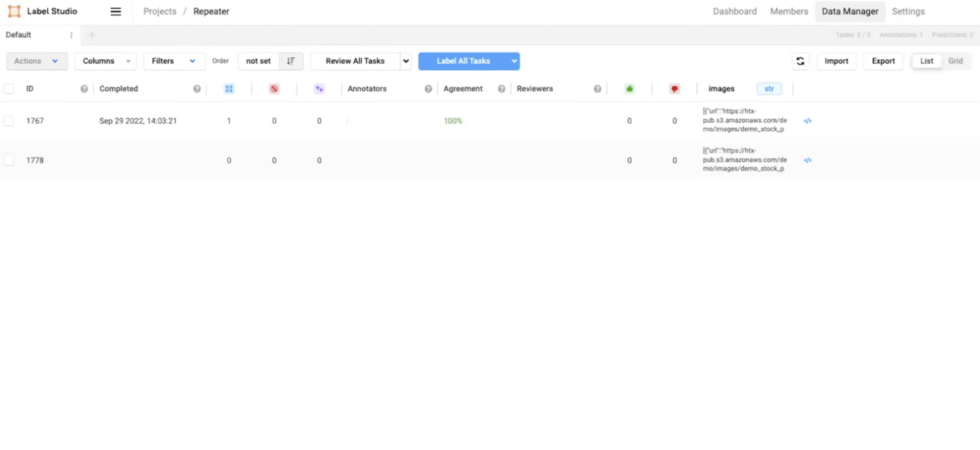Open the Default tab options menu

[x=72, y=34]
